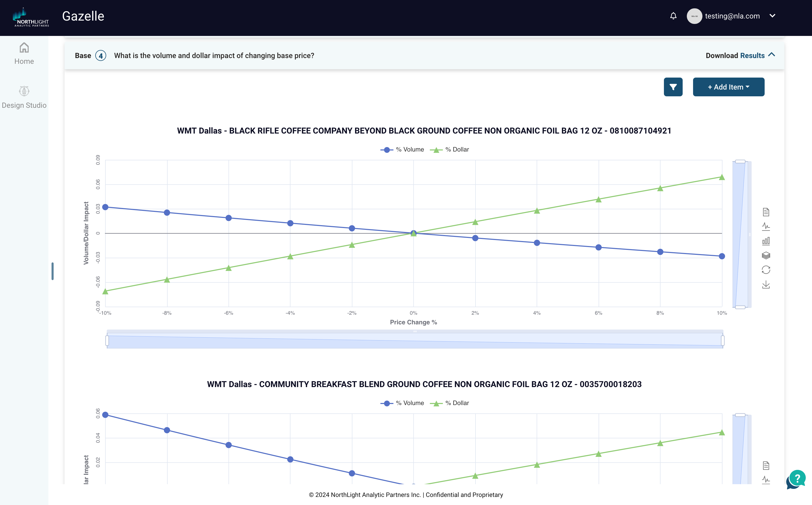Viewport: 812px width, 505px height.
Task: Collapse the Base results panel chevron
Action: point(772,55)
